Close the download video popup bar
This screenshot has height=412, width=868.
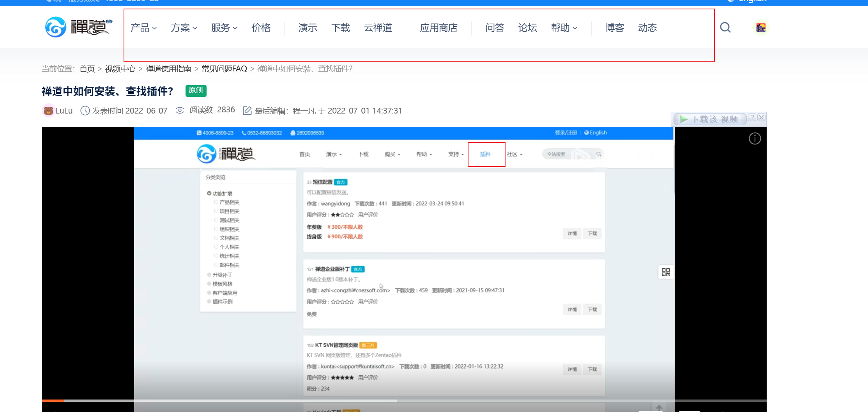(761, 117)
